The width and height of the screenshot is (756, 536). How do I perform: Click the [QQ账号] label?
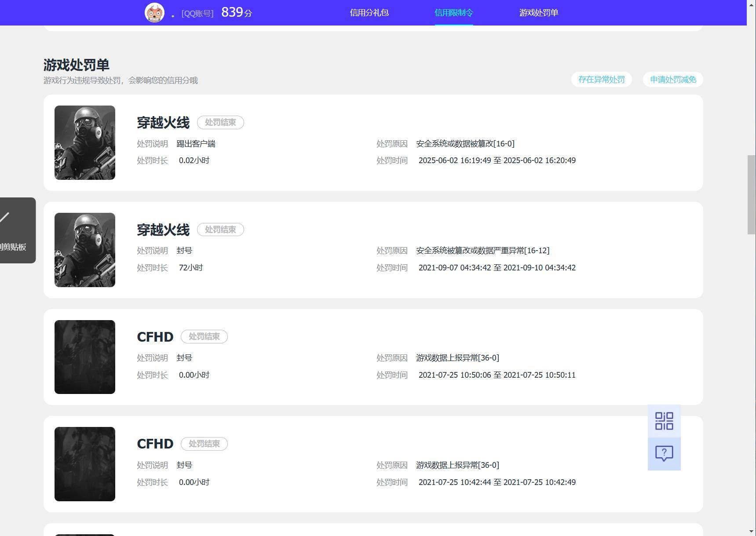[197, 14]
